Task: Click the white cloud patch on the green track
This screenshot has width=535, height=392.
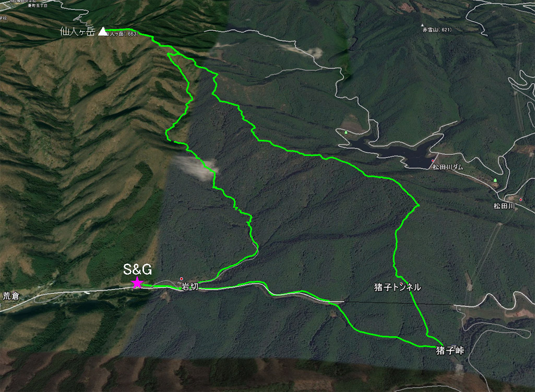Action: [x=198, y=167]
